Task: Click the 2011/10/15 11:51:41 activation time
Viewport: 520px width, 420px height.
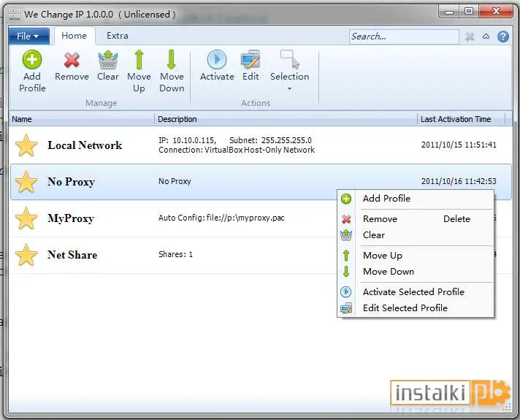Action: tap(459, 145)
